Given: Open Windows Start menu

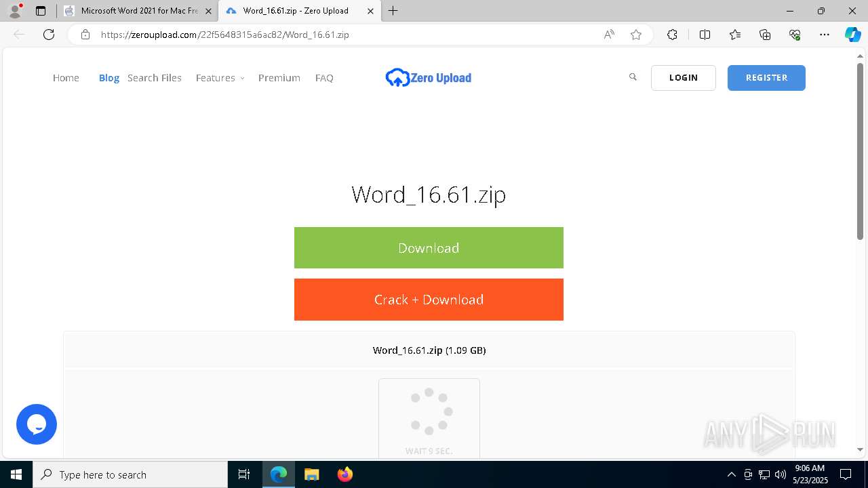Looking at the screenshot, I should pos(16,474).
